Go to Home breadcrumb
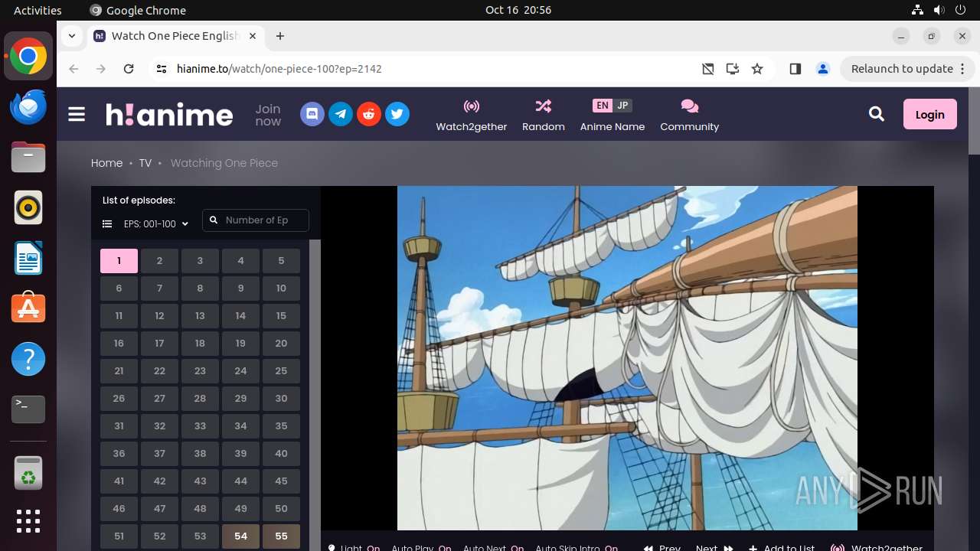Viewport: 980px width, 551px height. [106, 163]
